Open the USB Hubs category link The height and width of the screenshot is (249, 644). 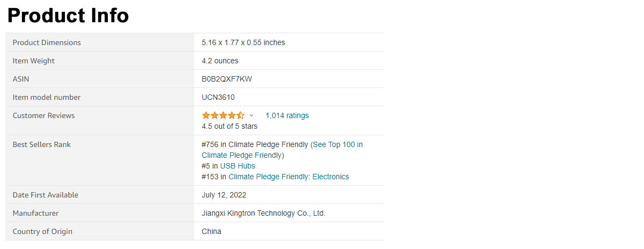coord(238,166)
